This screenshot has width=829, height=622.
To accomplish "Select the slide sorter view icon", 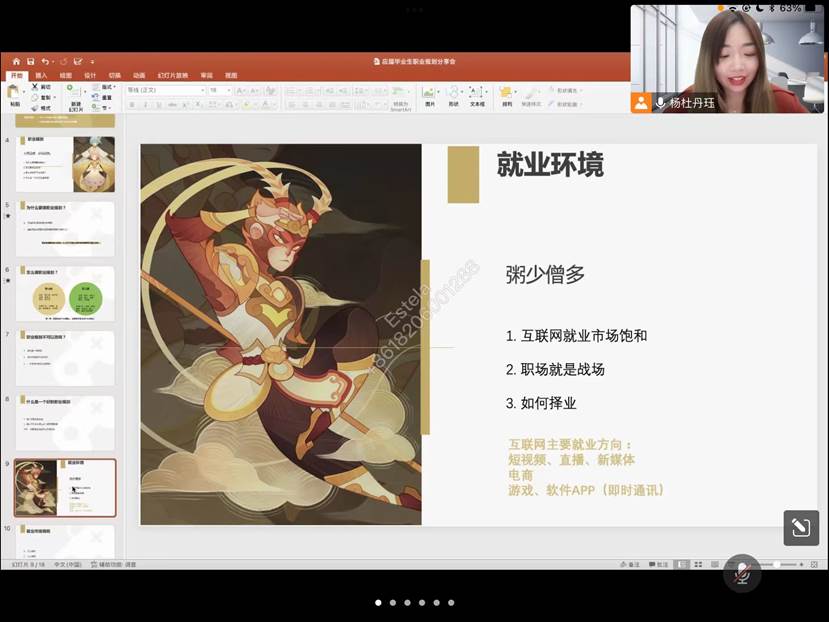I will click(x=697, y=565).
